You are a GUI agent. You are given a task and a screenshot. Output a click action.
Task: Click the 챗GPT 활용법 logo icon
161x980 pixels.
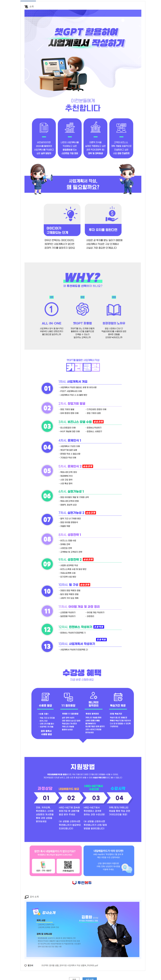coord(82,309)
